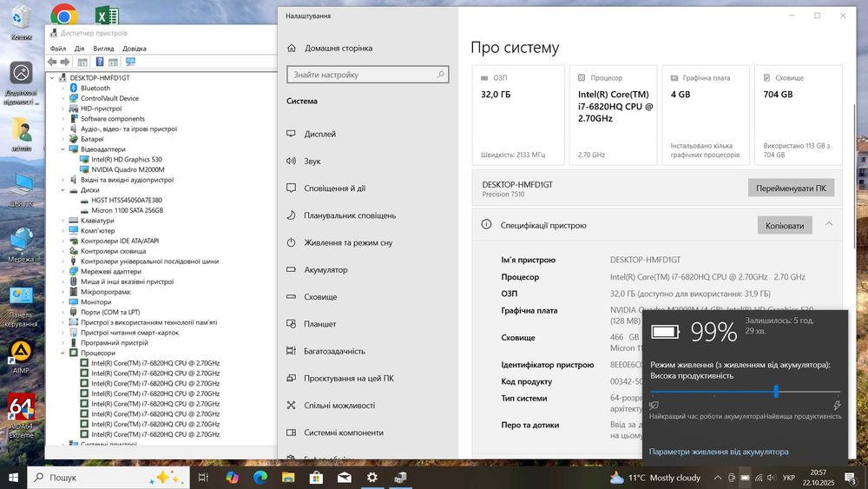
Task: Open battery power settings link in flyout
Action: (719, 452)
